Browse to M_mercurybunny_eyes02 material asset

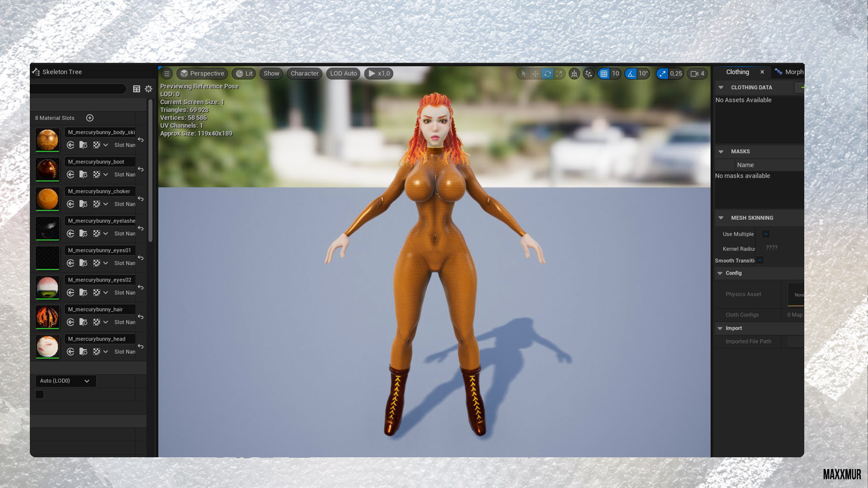coord(83,293)
